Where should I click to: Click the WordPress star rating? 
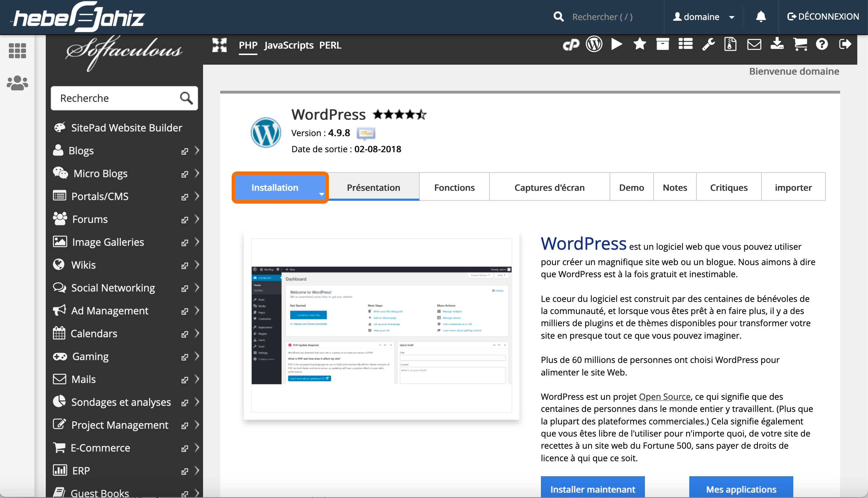click(400, 115)
